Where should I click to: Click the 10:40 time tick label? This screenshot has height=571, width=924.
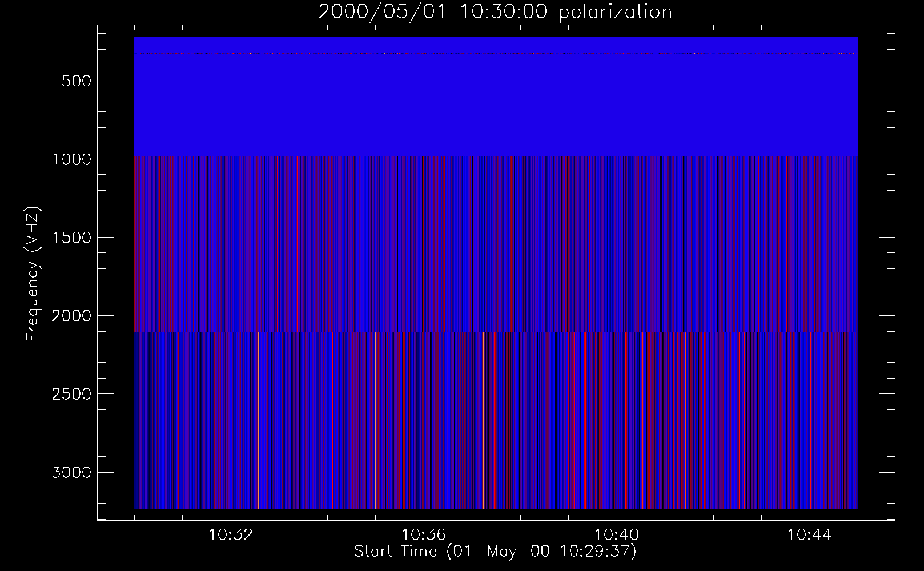[x=617, y=535]
